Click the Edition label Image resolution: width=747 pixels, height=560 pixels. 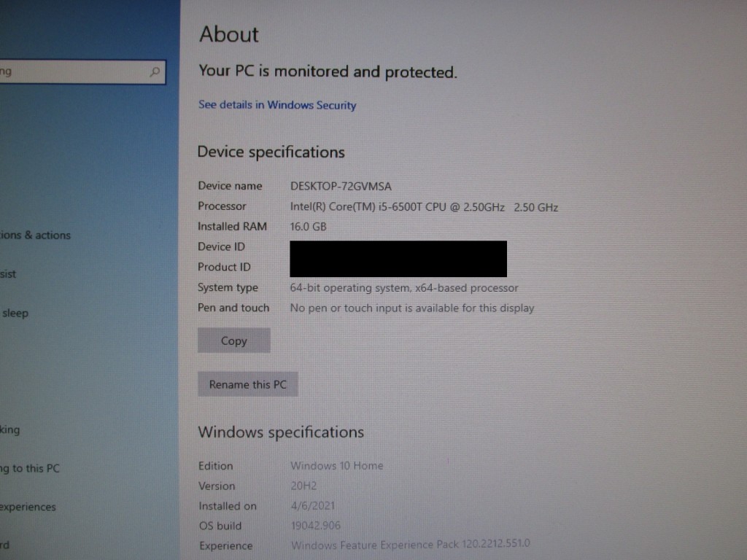coord(216,466)
